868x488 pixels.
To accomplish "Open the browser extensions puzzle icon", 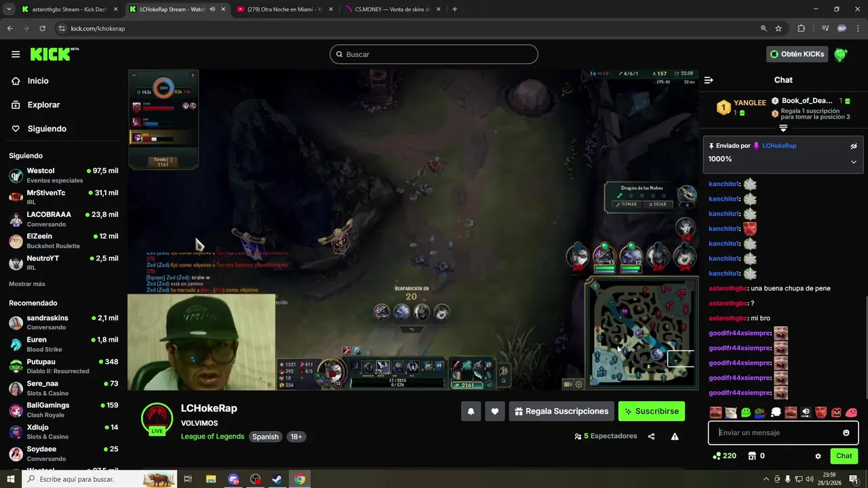I will [x=802, y=28].
